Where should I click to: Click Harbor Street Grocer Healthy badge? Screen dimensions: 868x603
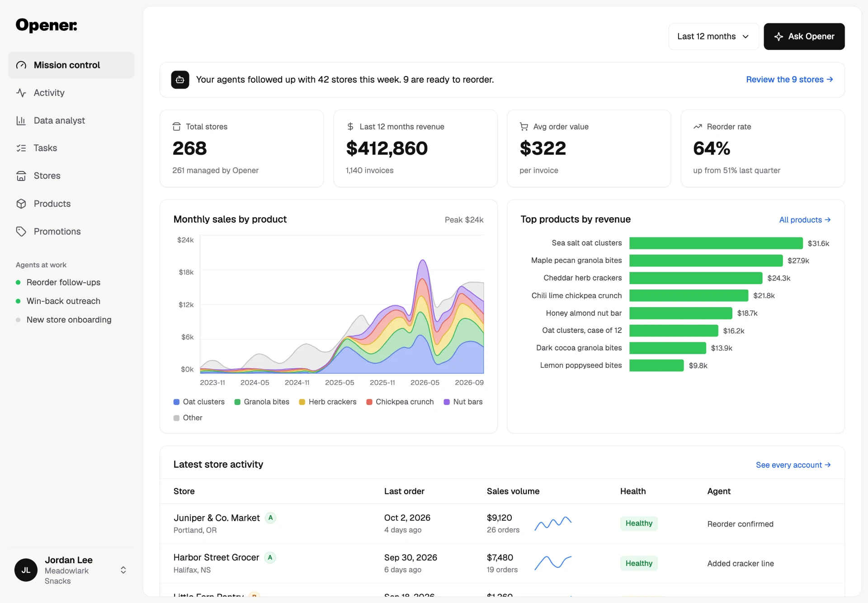click(639, 563)
